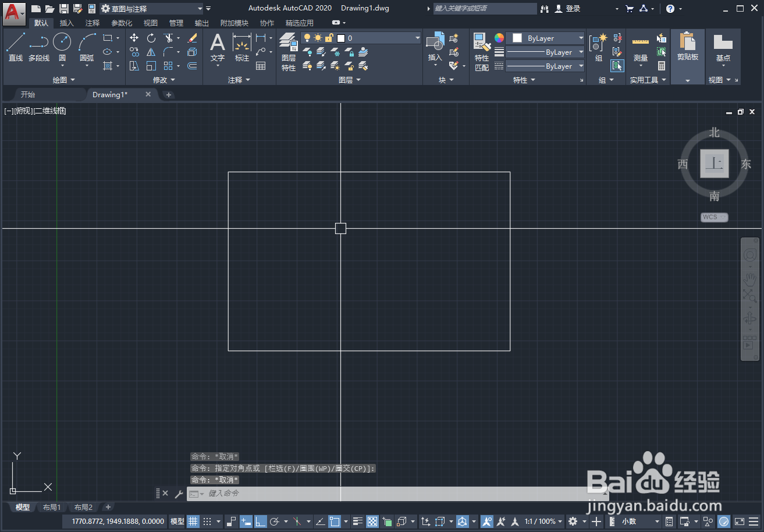Open the workspace dropdown 草图与注释
Image resolution: width=764 pixels, height=532 pixels.
pos(152,9)
